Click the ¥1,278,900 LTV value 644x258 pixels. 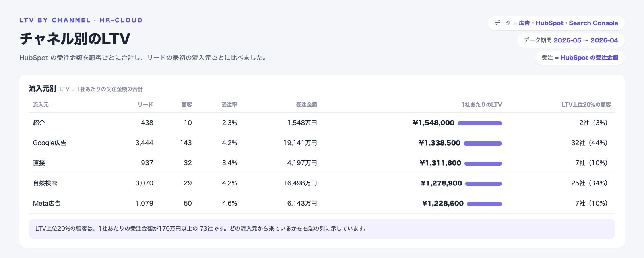[x=442, y=183]
